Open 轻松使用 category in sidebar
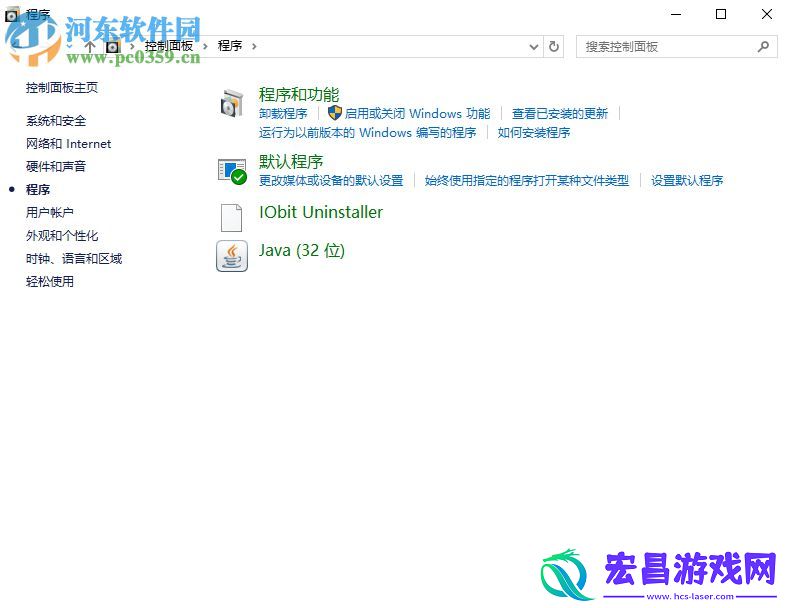This screenshot has height=608, width=787. [50, 282]
